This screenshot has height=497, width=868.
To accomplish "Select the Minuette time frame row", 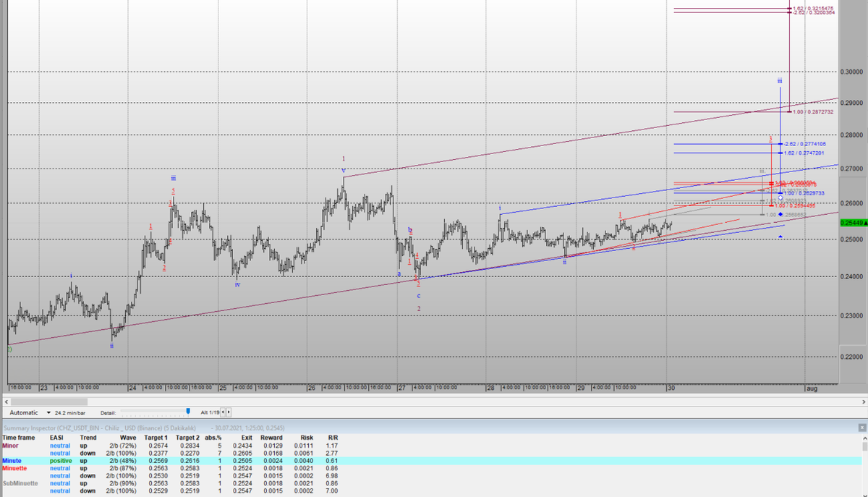I will tap(431, 468).
